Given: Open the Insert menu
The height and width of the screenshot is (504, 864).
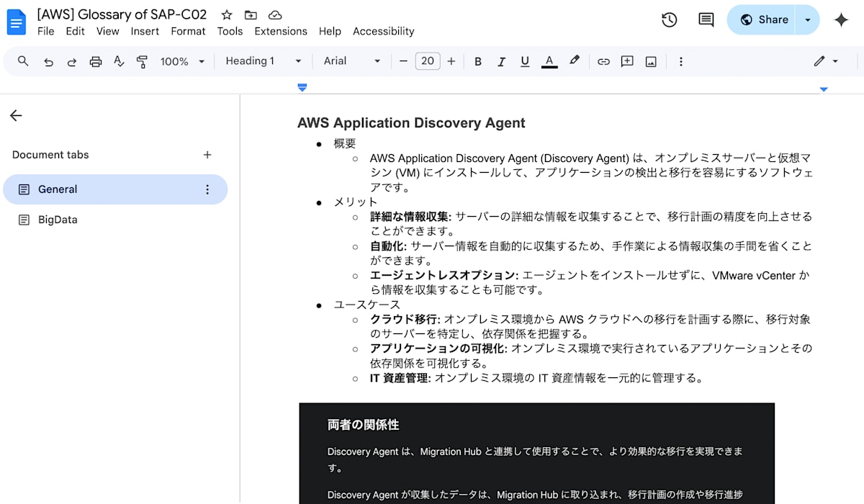Looking at the screenshot, I should [x=145, y=31].
